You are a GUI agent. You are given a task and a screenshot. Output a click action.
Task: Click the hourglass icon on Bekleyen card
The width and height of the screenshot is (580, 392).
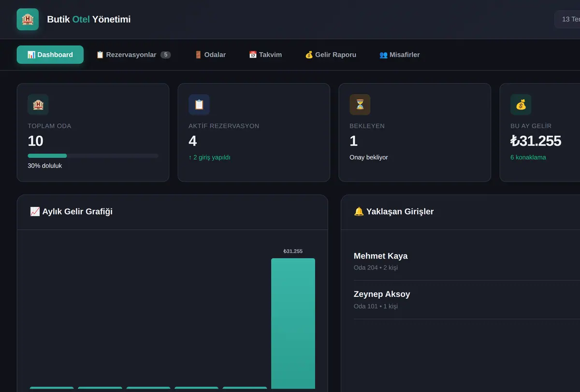pos(360,104)
